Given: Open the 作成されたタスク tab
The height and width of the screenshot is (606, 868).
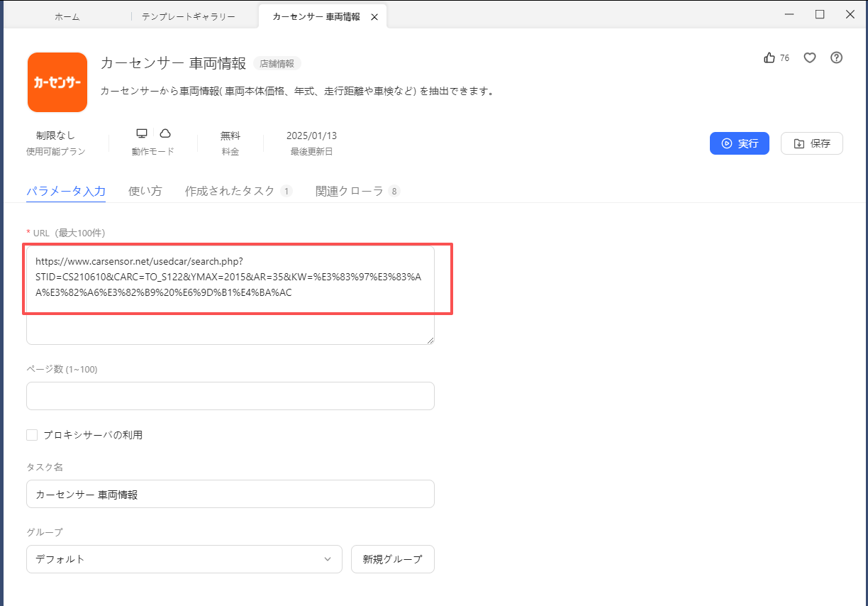Looking at the screenshot, I should [230, 191].
